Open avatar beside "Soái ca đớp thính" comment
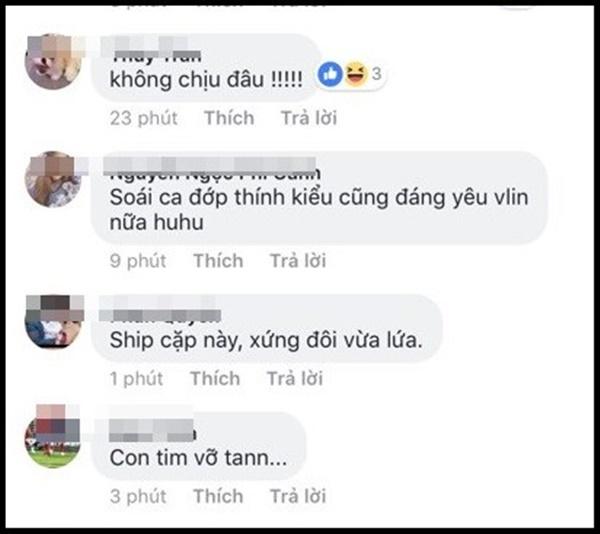This screenshot has height=534, width=600. pyautogui.click(x=53, y=179)
